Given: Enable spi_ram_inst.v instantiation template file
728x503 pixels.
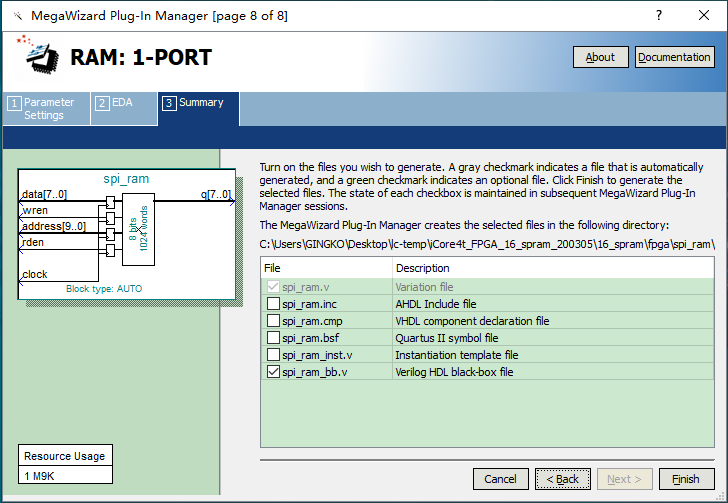Looking at the screenshot, I should click(273, 355).
